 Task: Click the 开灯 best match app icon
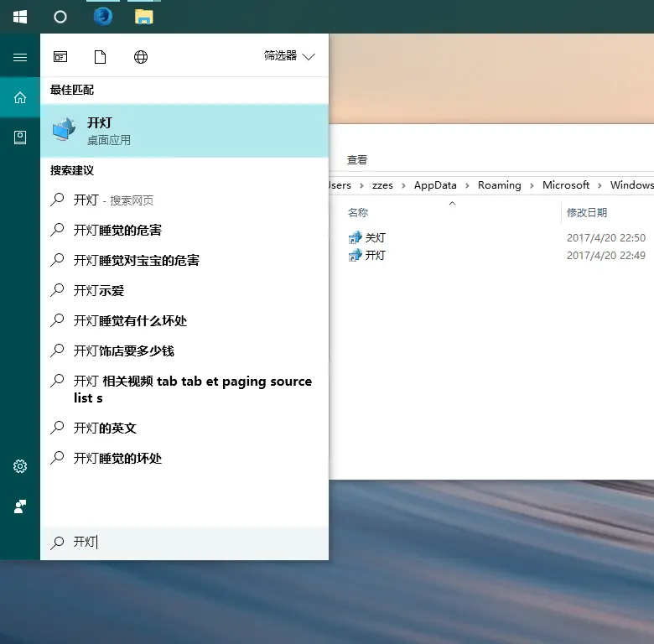click(64, 129)
